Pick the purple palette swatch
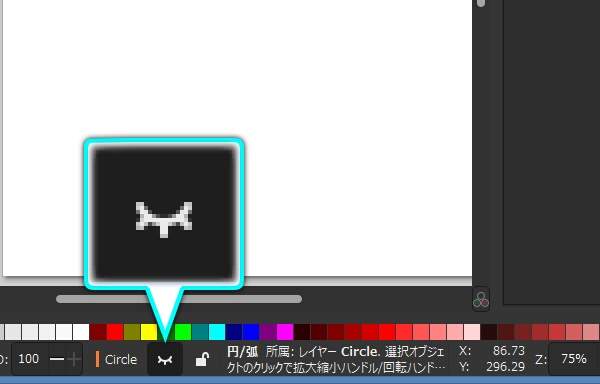Viewport: 600px width, 384px height. coord(268,332)
